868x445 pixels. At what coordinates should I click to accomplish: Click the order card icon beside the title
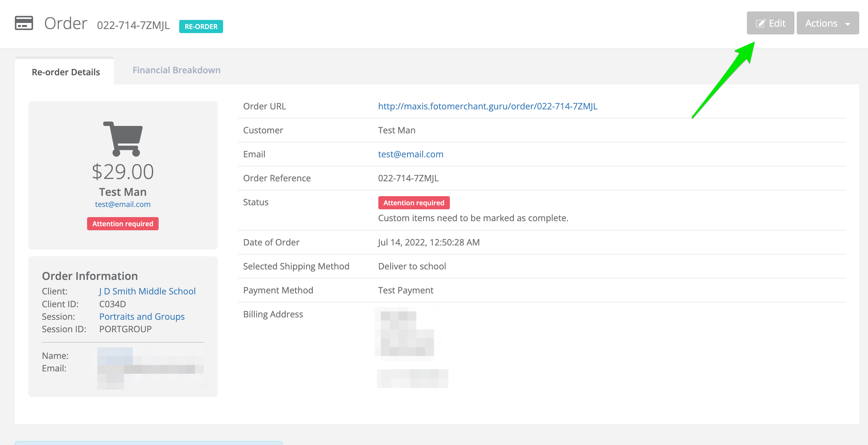tap(24, 23)
